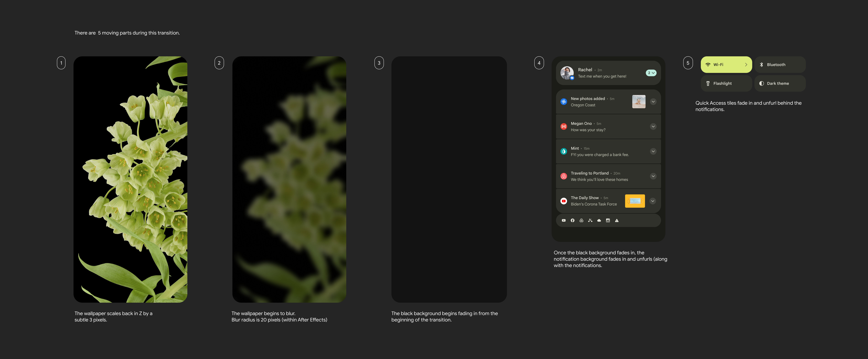Toggle the Bluetooth quick settings tile
Image resolution: width=868 pixels, height=359 pixels.
point(780,65)
